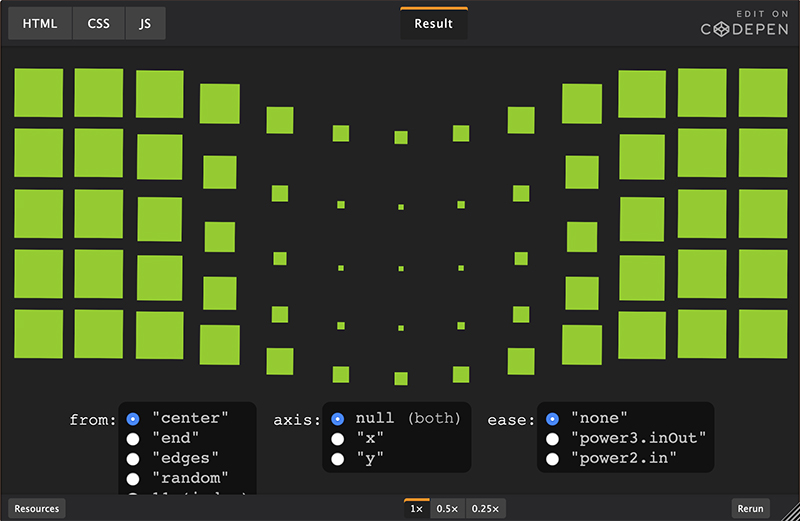The image size is (800, 521).
Task: Select from "random" radio option
Action: tap(133, 479)
